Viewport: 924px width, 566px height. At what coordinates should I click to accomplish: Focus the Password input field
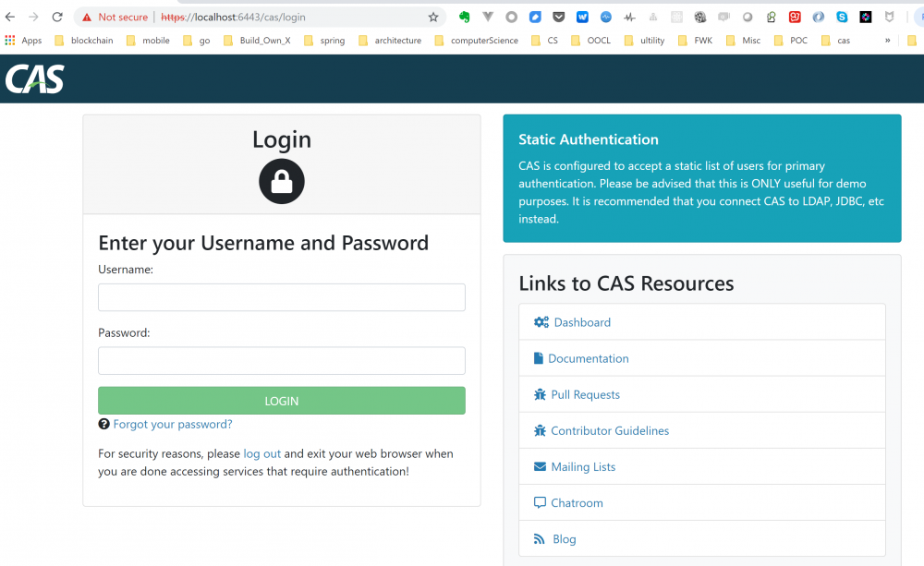coord(282,360)
